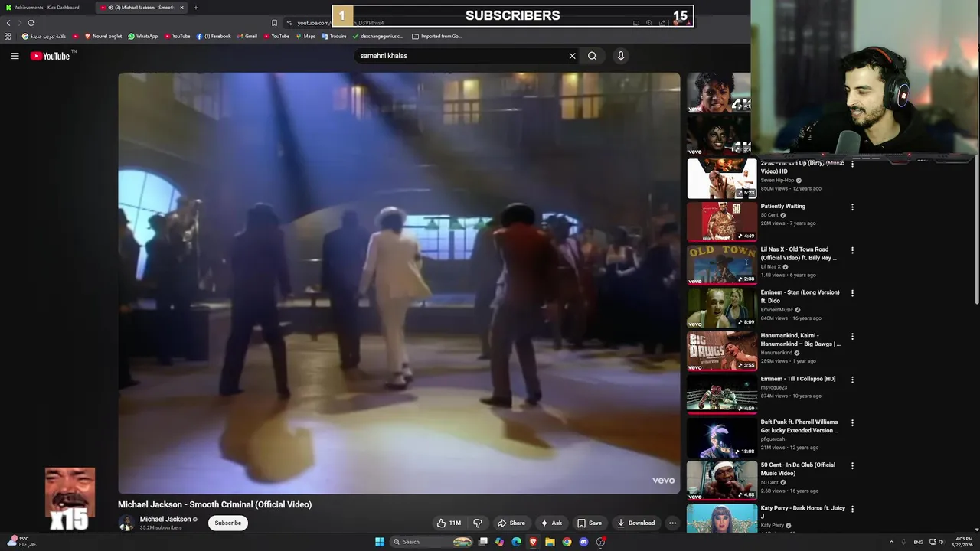Viewport: 980px width, 551px height.
Task: Bookmark this page icon
Action: (274, 23)
